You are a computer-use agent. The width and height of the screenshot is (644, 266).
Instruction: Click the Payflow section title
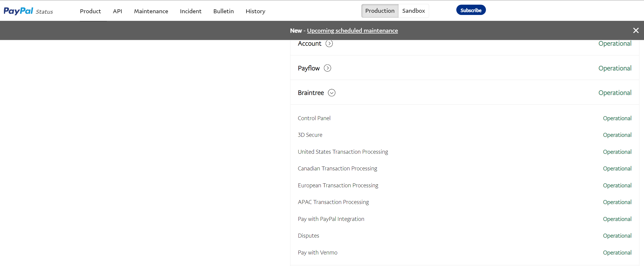(x=309, y=68)
